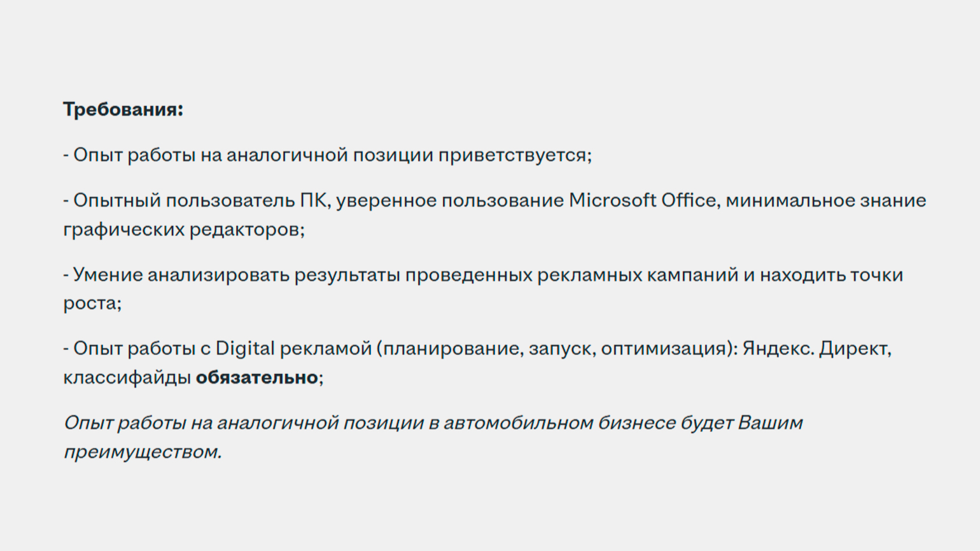Click the words 'находить точки'
This screenshot has width=980, height=551.
(x=831, y=275)
